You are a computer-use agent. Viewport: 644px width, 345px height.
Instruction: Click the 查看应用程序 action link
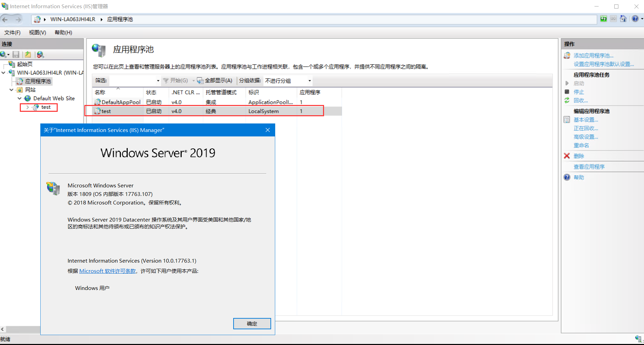pyautogui.click(x=589, y=167)
